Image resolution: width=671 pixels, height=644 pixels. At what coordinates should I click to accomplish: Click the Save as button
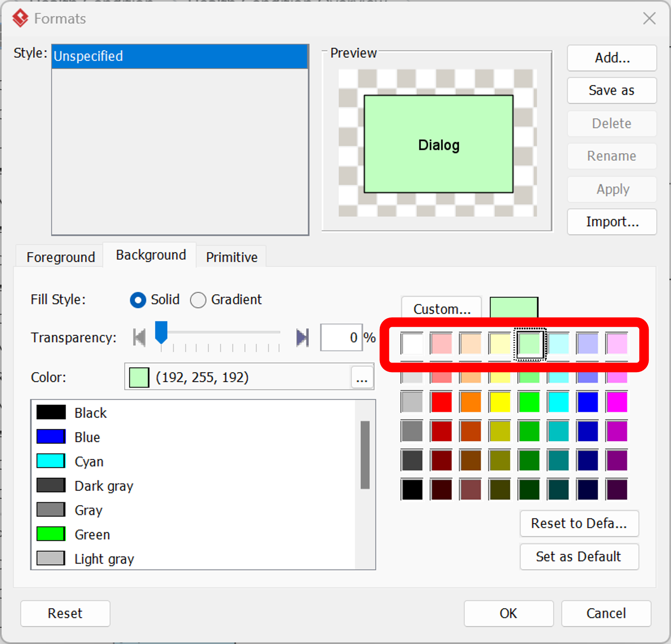pyautogui.click(x=611, y=90)
